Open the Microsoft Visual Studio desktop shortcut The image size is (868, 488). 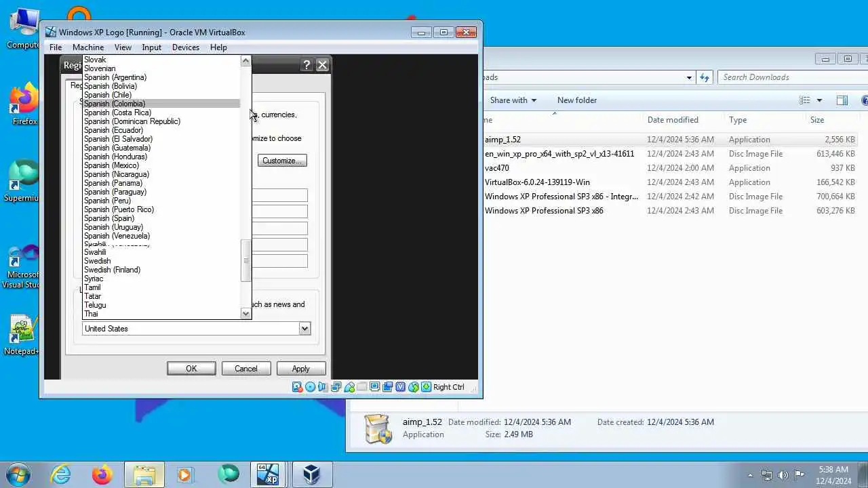click(23, 268)
